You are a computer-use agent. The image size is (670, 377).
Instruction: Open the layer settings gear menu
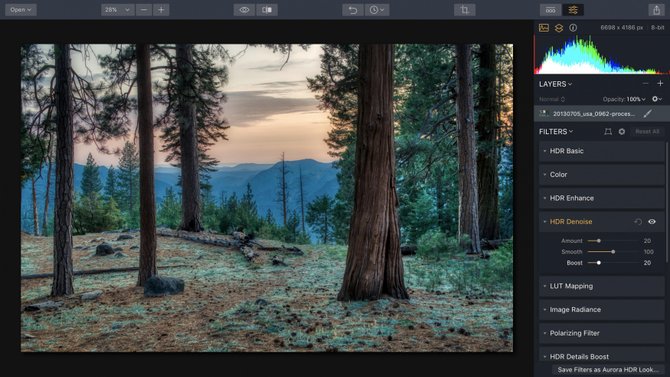[657, 99]
